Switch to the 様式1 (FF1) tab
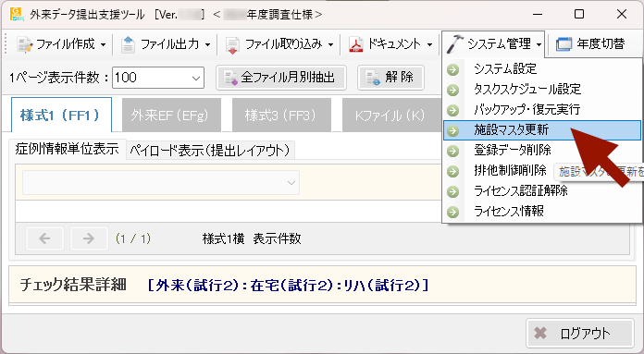The width and height of the screenshot is (644, 354). (61, 115)
